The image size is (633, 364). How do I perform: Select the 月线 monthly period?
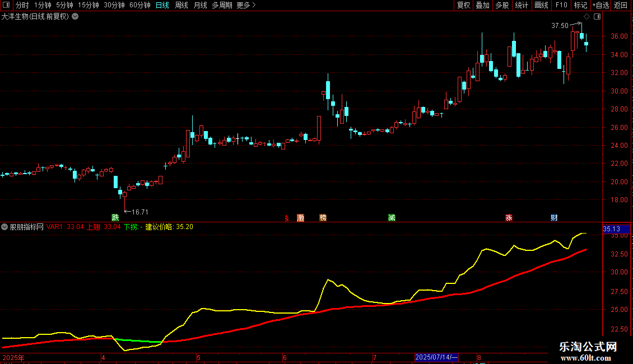coord(200,5)
